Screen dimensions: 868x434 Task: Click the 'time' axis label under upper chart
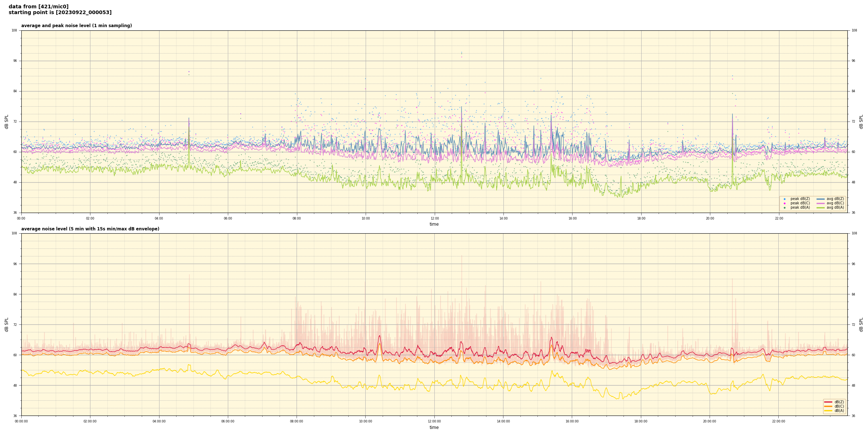pyautogui.click(x=434, y=224)
